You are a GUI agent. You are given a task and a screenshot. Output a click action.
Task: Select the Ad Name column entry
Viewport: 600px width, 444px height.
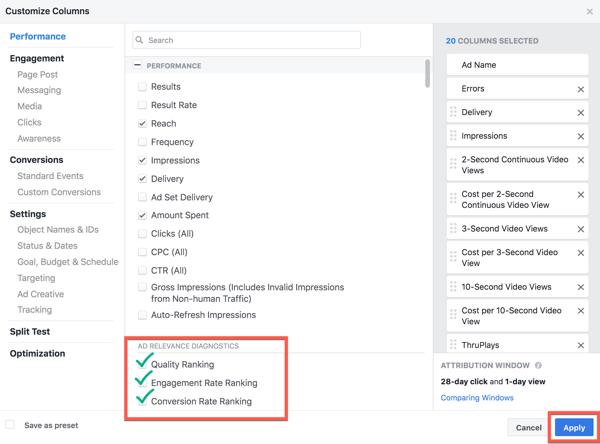pyautogui.click(x=517, y=65)
